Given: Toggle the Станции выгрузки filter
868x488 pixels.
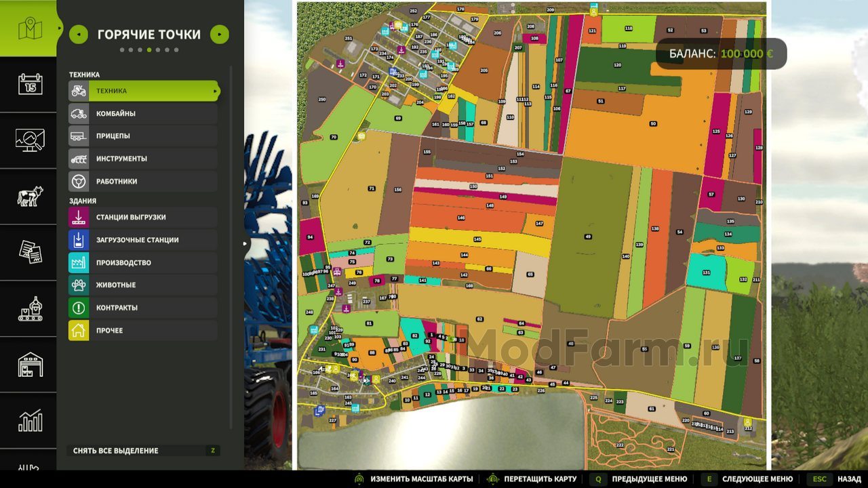Looking at the screenshot, I should (x=143, y=217).
